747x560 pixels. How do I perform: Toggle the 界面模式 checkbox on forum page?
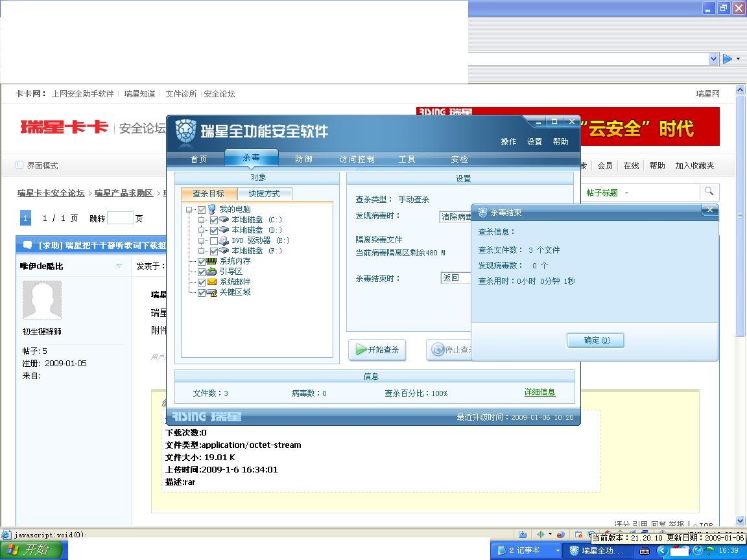[x=19, y=165]
